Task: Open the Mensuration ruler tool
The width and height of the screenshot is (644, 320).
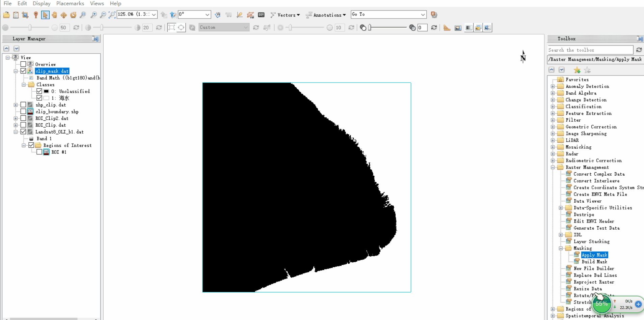Action: (447, 28)
